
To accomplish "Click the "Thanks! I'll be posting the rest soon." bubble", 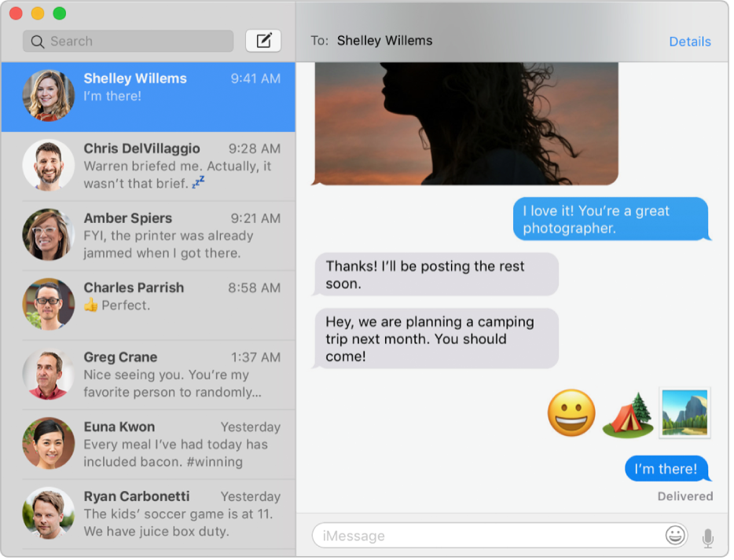I will coord(435,275).
